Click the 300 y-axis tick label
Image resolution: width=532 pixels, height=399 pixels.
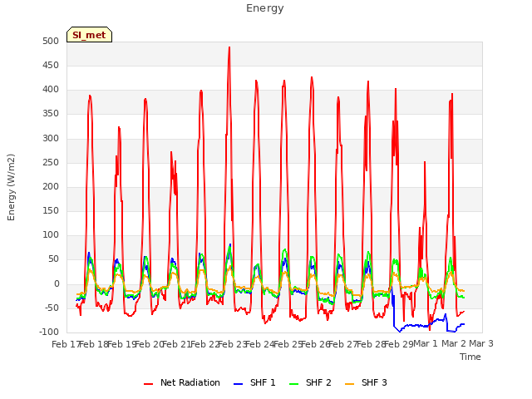(51, 138)
